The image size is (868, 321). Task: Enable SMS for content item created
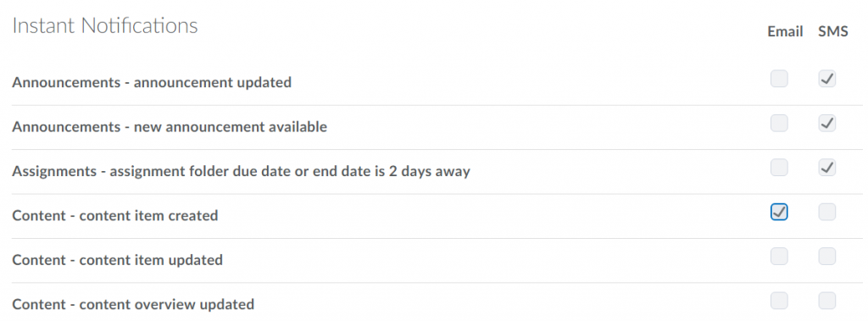tap(827, 212)
